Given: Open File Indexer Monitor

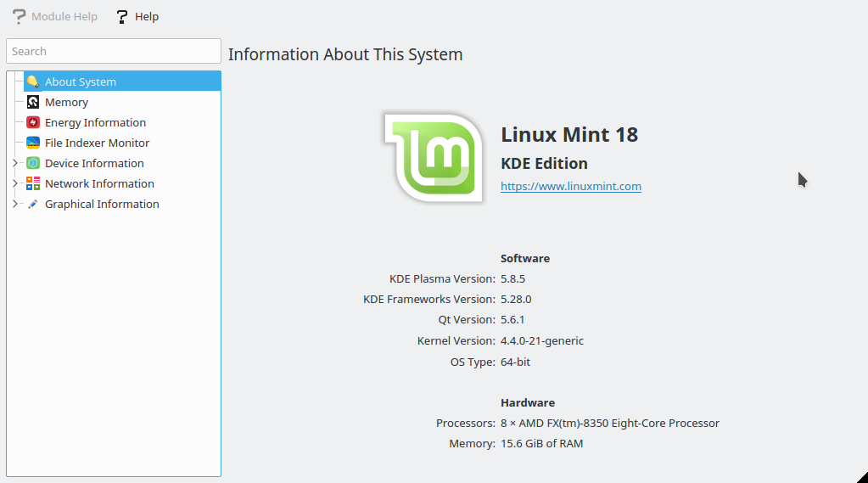Looking at the screenshot, I should pos(97,143).
